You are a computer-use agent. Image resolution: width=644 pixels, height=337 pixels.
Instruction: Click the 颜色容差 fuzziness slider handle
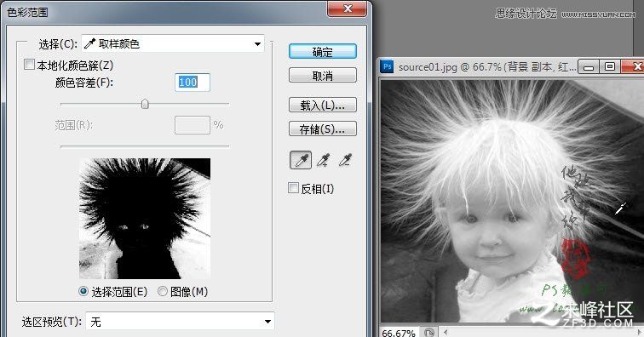click(145, 105)
